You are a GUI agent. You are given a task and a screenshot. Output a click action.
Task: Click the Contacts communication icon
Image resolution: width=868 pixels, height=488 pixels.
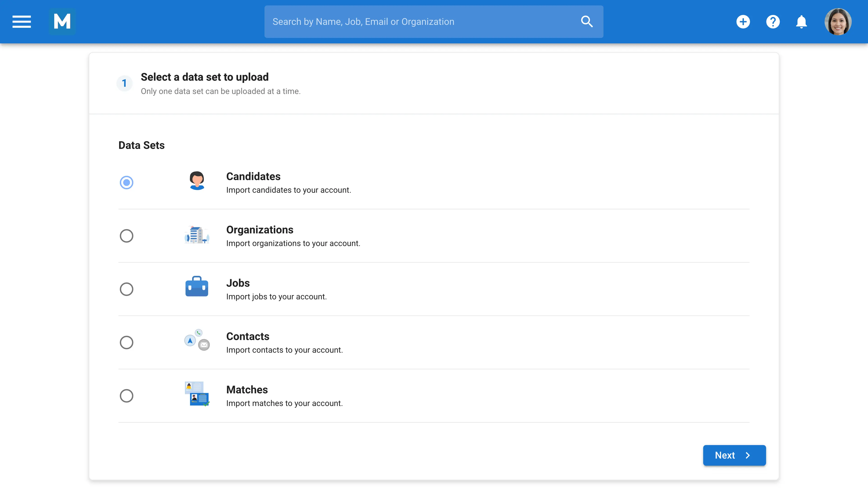click(x=197, y=340)
